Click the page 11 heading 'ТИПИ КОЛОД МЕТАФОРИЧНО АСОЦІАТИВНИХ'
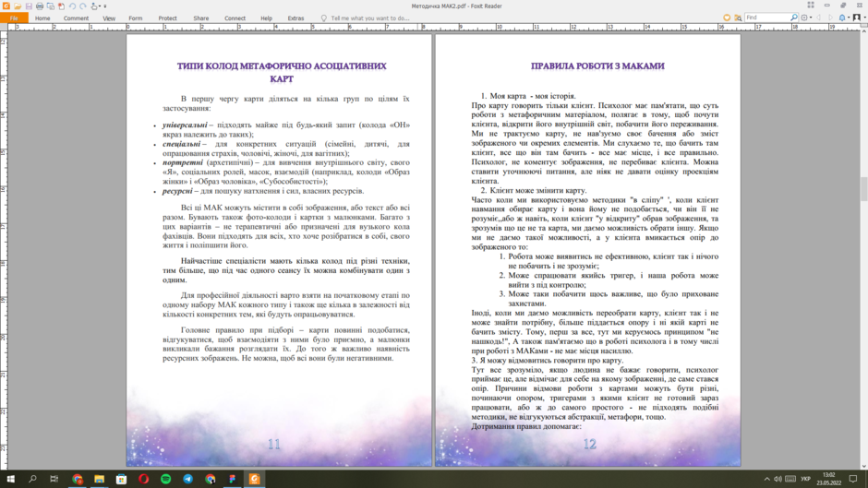Viewport: 868px width, 488px height. [x=282, y=65]
